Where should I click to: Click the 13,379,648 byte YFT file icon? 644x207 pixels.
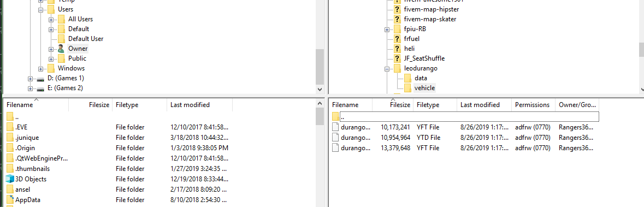(335, 148)
